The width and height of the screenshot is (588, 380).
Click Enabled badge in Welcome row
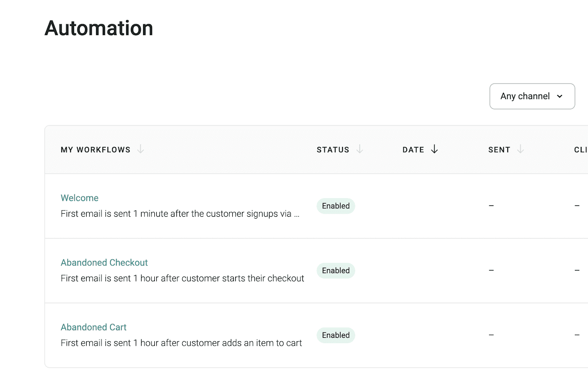336,206
